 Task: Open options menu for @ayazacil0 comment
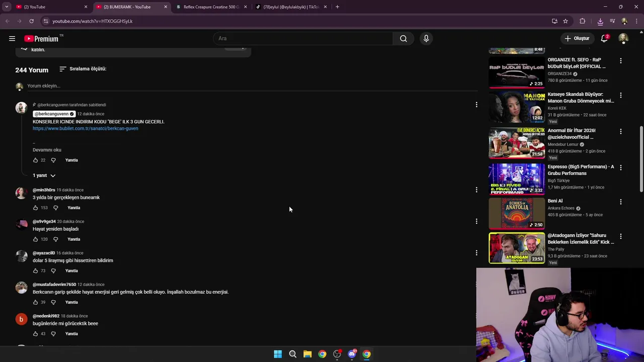pyautogui.click(x=476, y=253)
